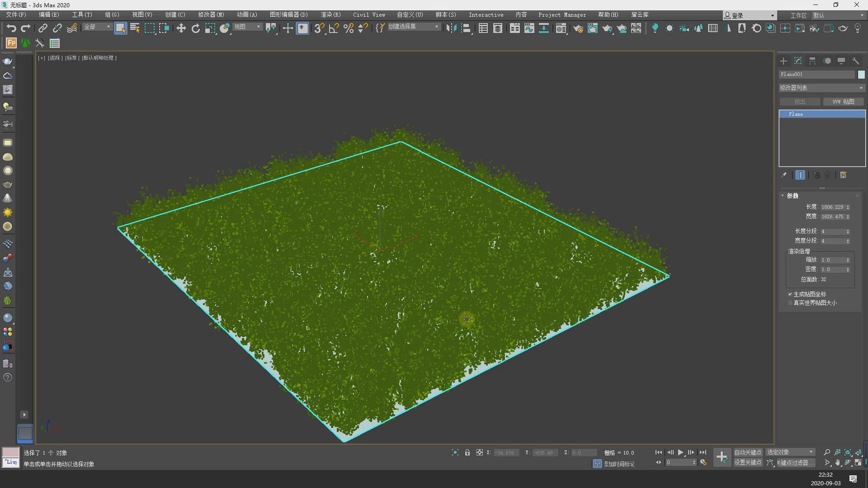The height and width of the screenshot is (488, 868).
Task: Open the 全部 selection filter dropdown
Action: [x=97, y=27]
